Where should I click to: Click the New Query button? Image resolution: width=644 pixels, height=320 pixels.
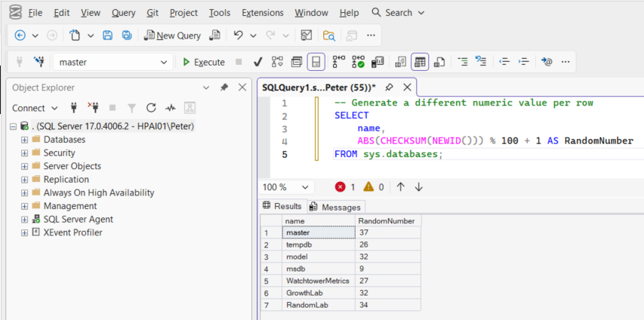[x=172, y=35]
